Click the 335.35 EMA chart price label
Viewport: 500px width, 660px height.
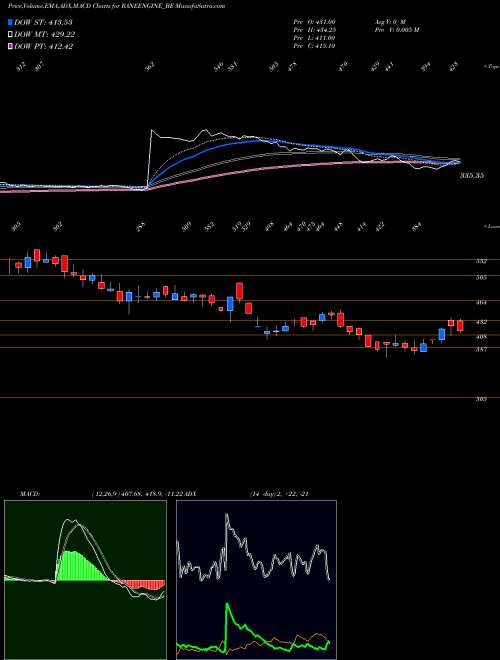point(472,175)
